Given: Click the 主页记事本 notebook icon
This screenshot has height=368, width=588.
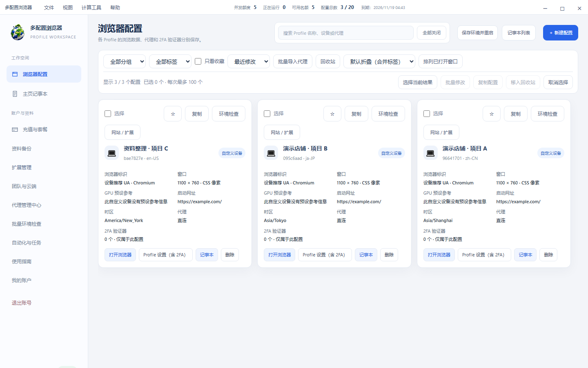Looking at the screenshot, I should point(15,94).
